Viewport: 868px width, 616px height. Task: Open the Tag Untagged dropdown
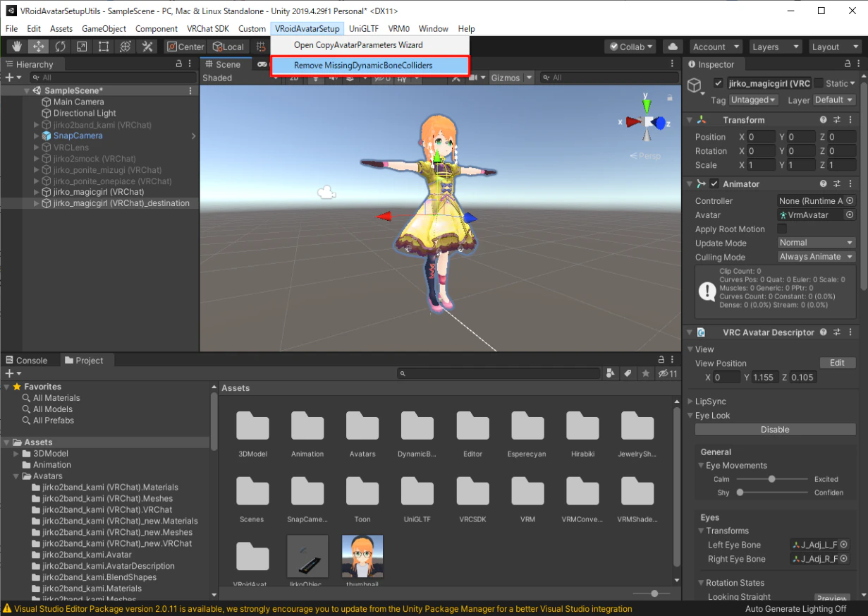pyautogui.click(x=754, y=100)
